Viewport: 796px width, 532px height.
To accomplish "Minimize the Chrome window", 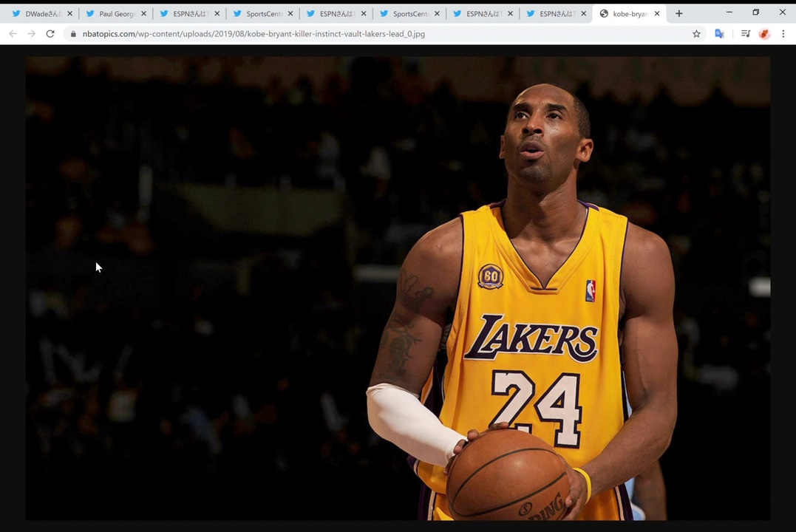I will point(729,12).
